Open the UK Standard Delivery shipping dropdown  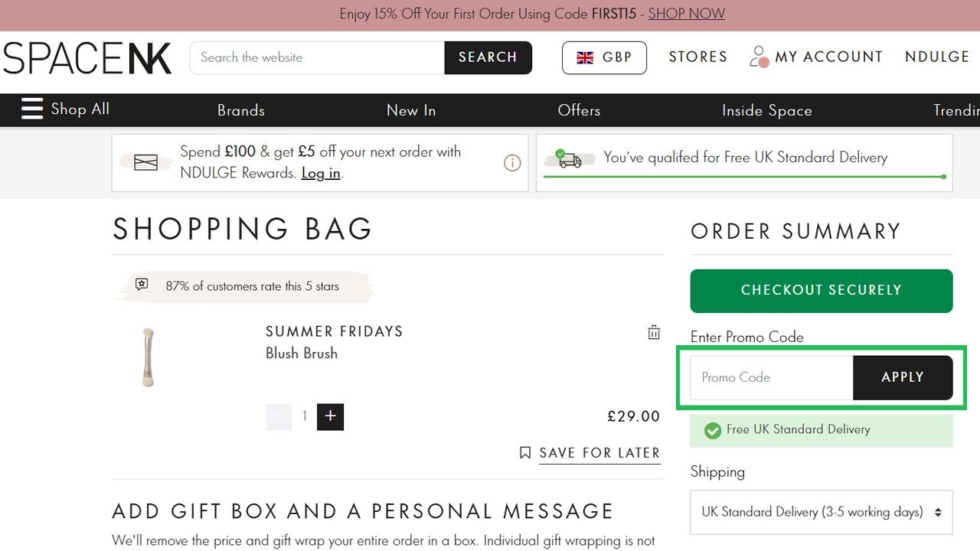[x=822, y=512]
